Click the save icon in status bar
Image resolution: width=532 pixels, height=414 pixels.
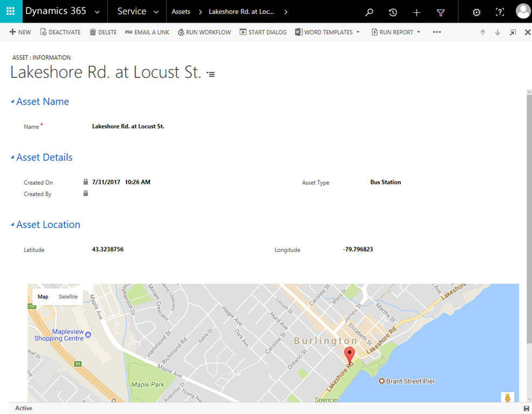pyautogui.click(x=526, y=409)
